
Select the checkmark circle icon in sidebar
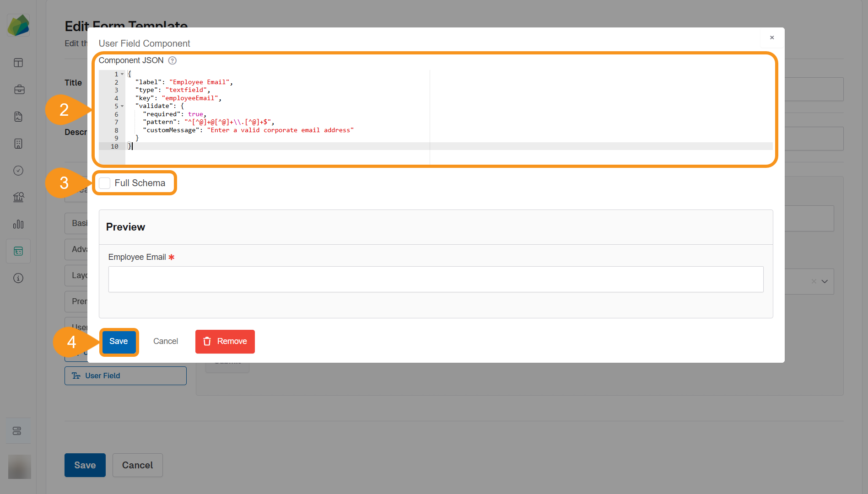(x=18, y=170)
